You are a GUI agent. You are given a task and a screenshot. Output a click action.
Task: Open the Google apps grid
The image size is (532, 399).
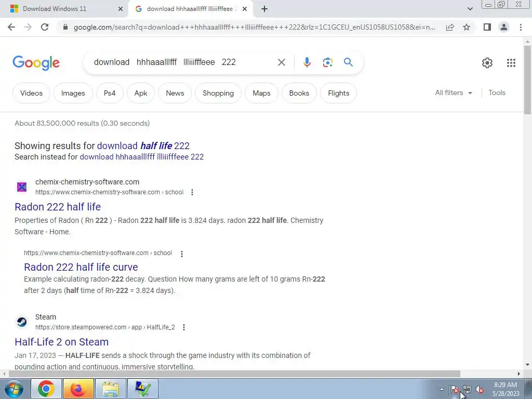point(511,62)
